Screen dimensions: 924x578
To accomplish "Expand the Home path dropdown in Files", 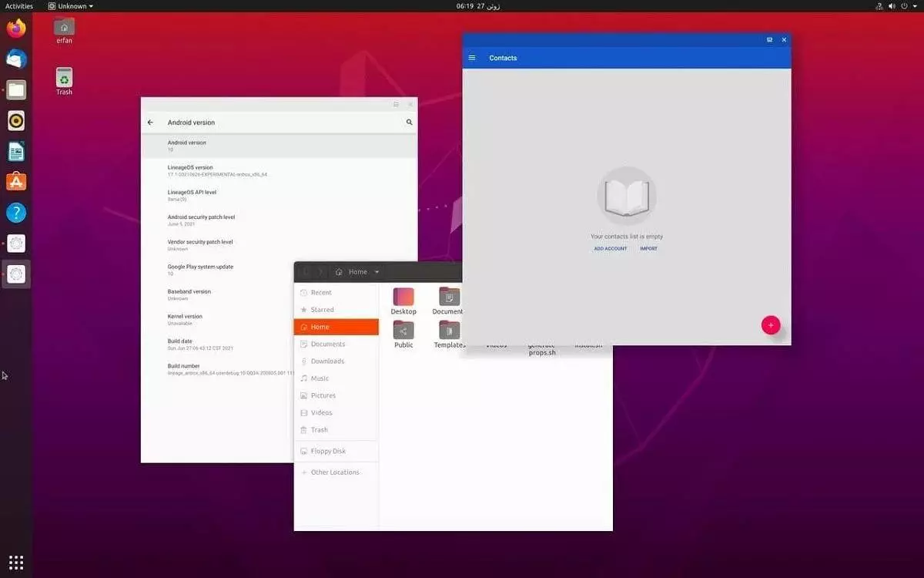I will tap(377, 271).
